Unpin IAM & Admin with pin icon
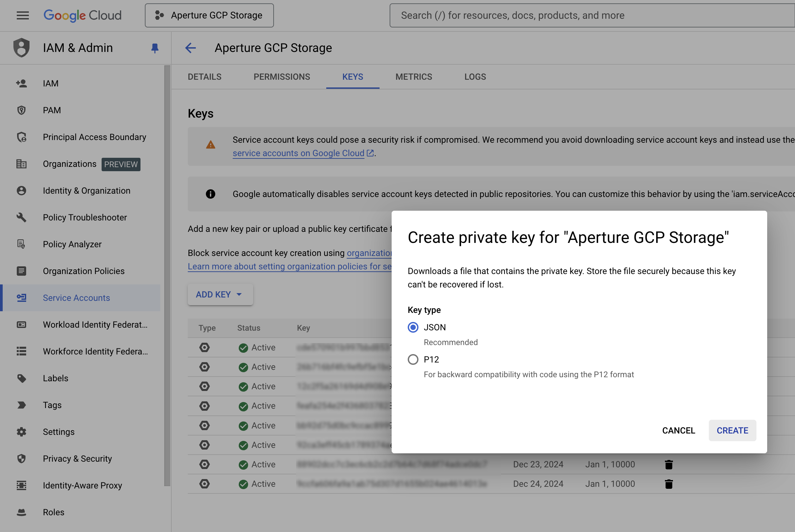The width and height of the screenshot is (795, 532). (x=155, y=48)
